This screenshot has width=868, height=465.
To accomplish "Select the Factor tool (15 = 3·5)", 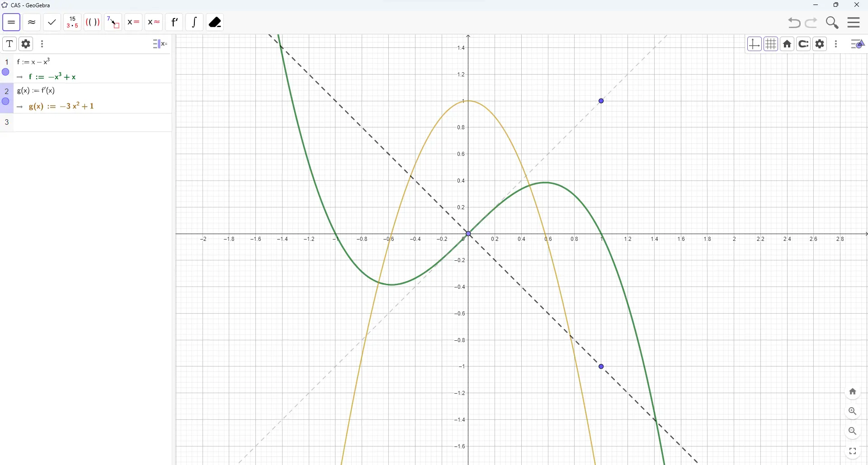I will tap(72, 22).
